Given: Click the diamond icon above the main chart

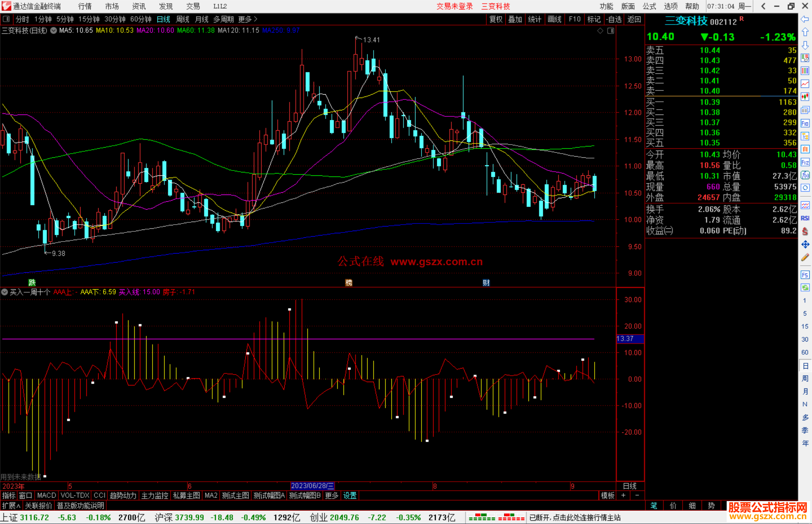Looking at the screenshot, I should click(x=600, y=30).
